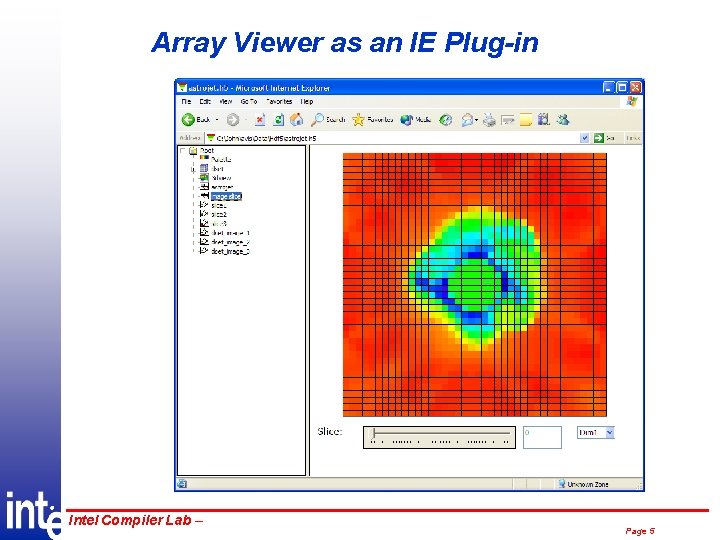Click the slice number input field
Viewport: 720px width, 540px height.
[x=542, y=437]
